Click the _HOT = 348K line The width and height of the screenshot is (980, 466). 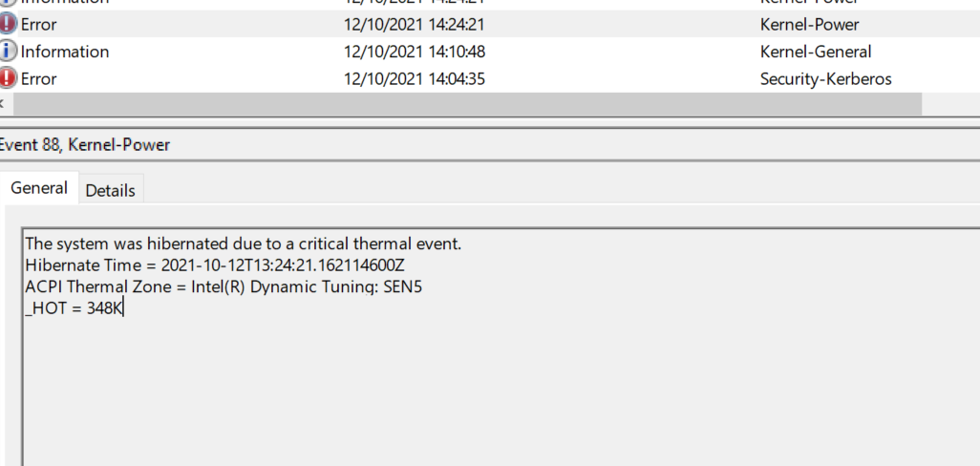point(75,308)
